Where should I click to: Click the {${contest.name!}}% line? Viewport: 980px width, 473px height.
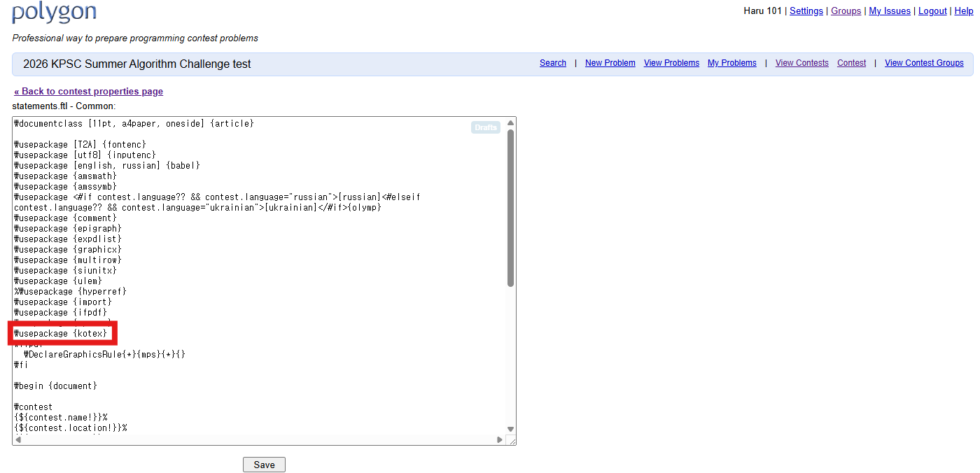coord(61,418)
